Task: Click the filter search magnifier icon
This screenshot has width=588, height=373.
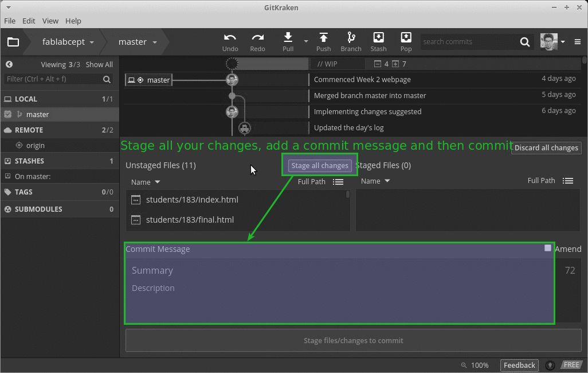Action: point(107,79)
